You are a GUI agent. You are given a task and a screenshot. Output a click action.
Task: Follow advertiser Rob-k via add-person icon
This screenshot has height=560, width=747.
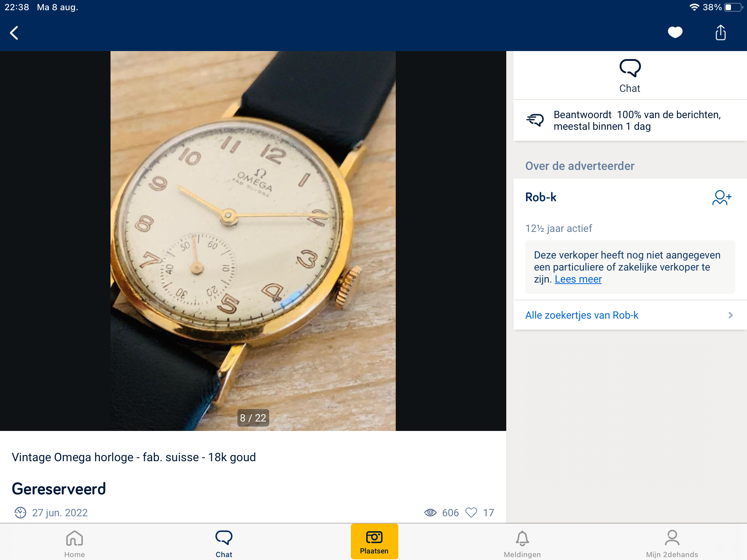click(x=722, y=198)
